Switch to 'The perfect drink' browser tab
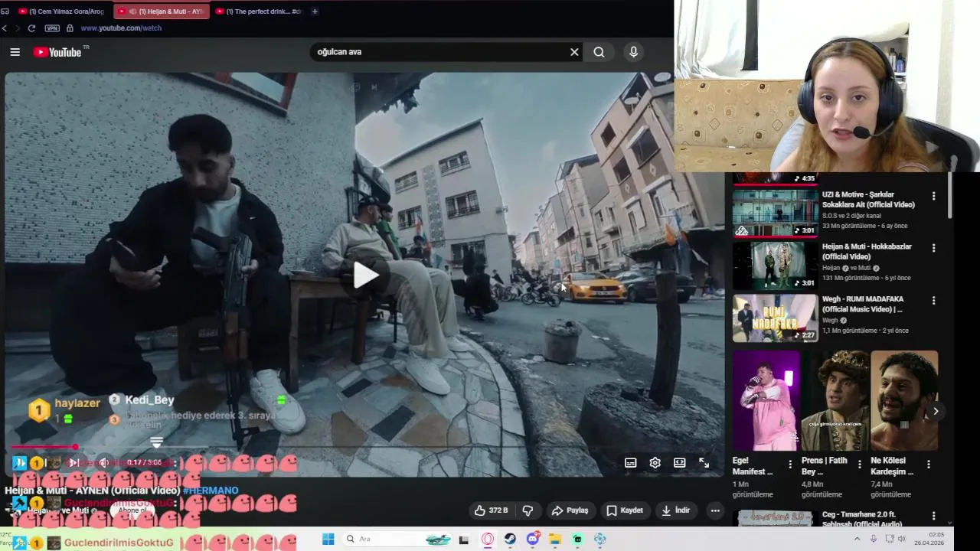Image resolution: width=980 pixels, height=551 pixels. point(258,11)
